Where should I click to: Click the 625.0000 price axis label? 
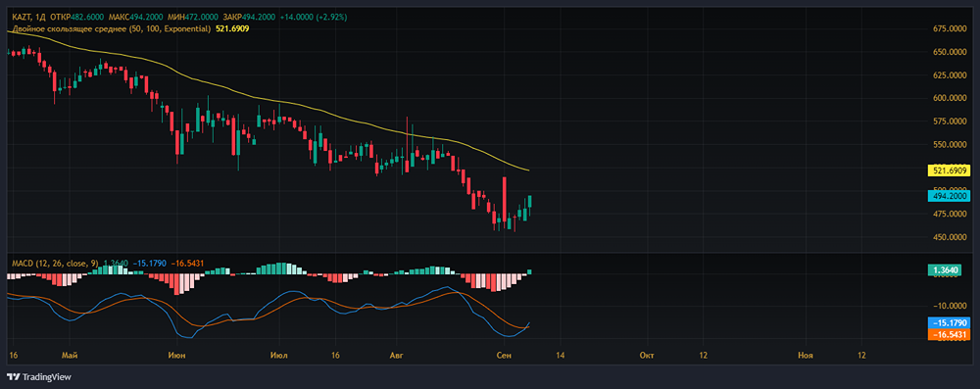pyautogui.click(x=950, y=75)
